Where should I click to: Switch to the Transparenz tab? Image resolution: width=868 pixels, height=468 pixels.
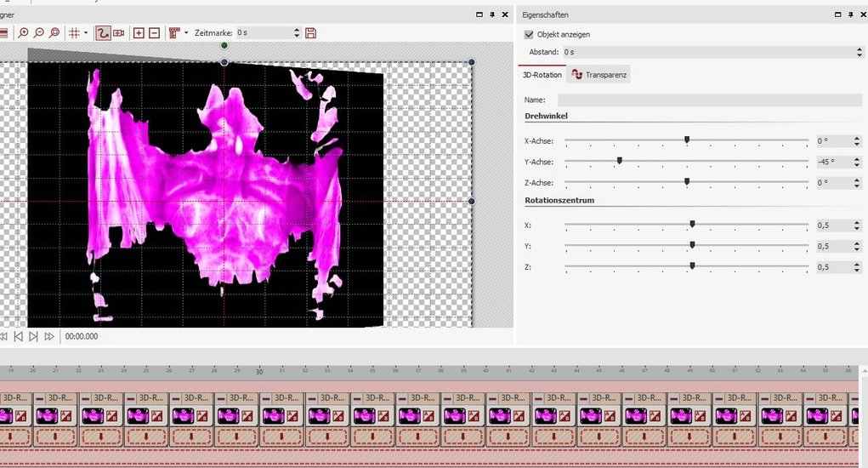[600, 75]
